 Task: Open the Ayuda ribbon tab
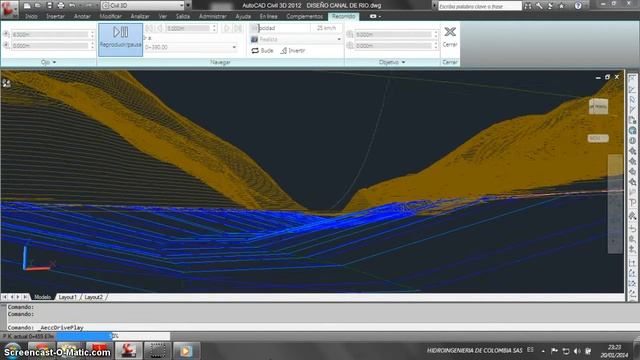[243, 16]
